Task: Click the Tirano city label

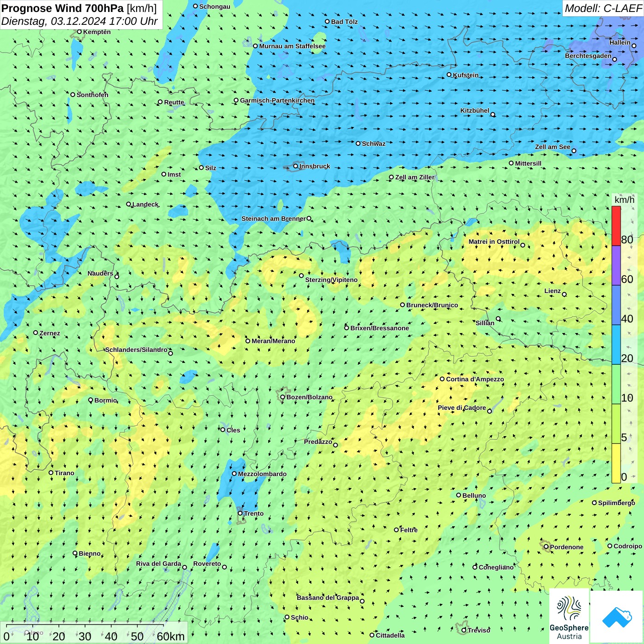Action: [64, 473]
